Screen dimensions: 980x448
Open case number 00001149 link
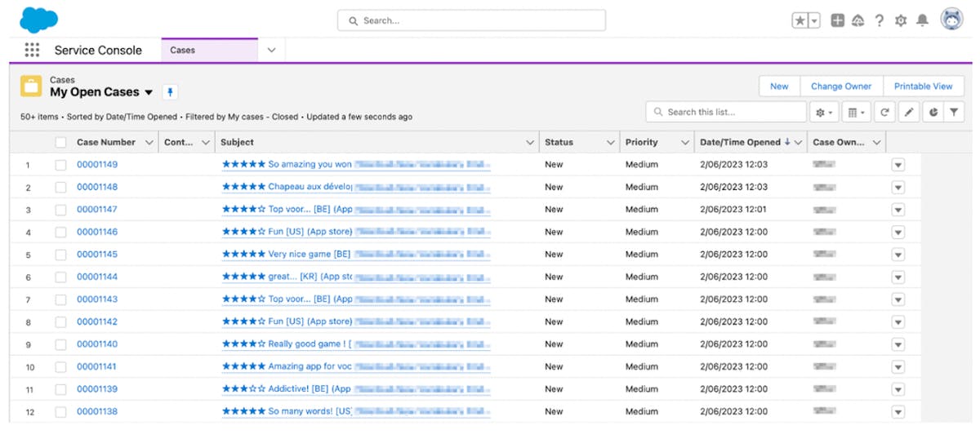(97, 164)
